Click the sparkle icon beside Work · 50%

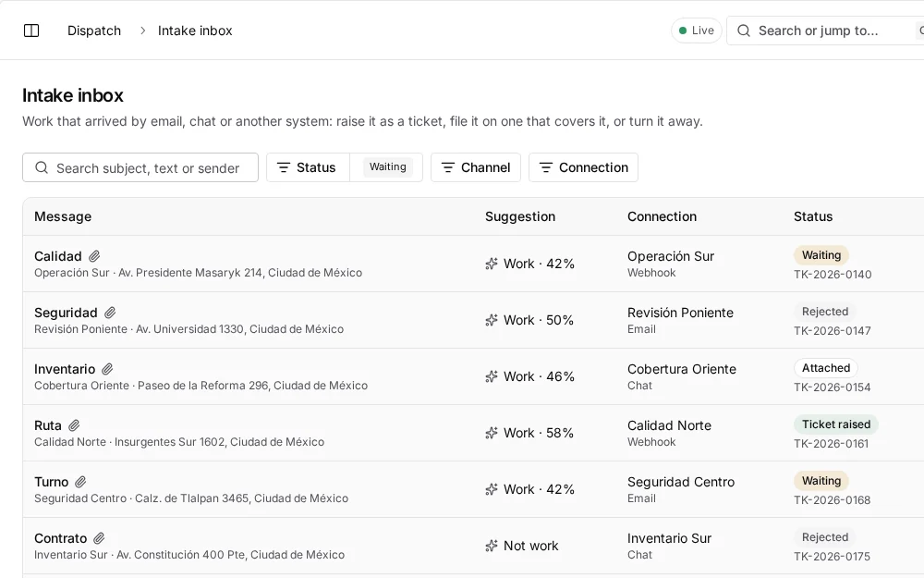pos(492,320)
